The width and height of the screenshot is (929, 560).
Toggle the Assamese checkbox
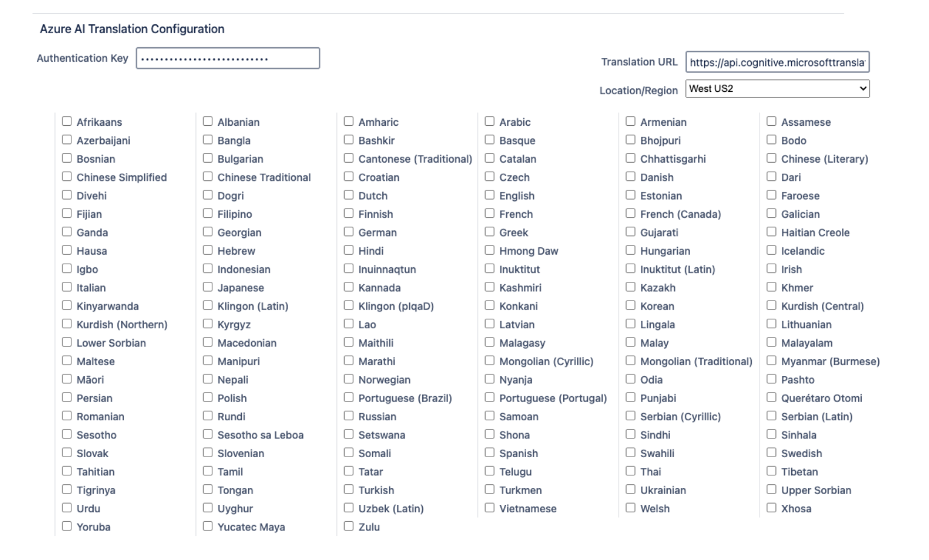coord(772,122)
